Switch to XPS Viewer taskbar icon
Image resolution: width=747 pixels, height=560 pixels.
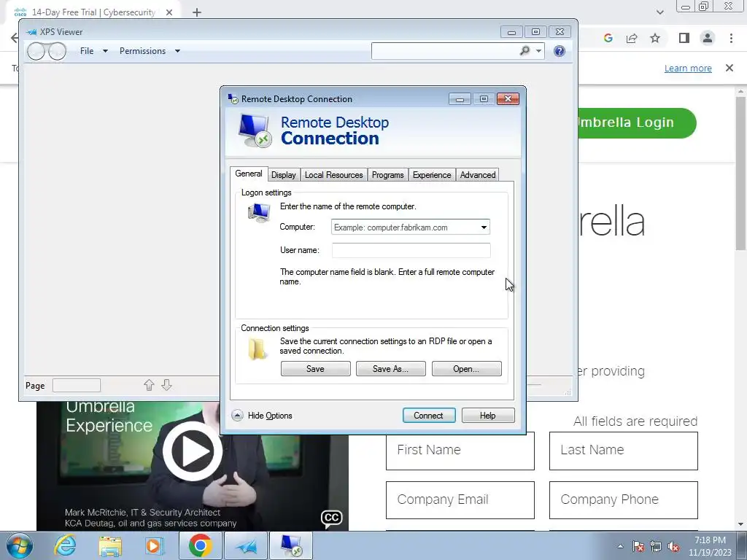(x=246, y=545)
